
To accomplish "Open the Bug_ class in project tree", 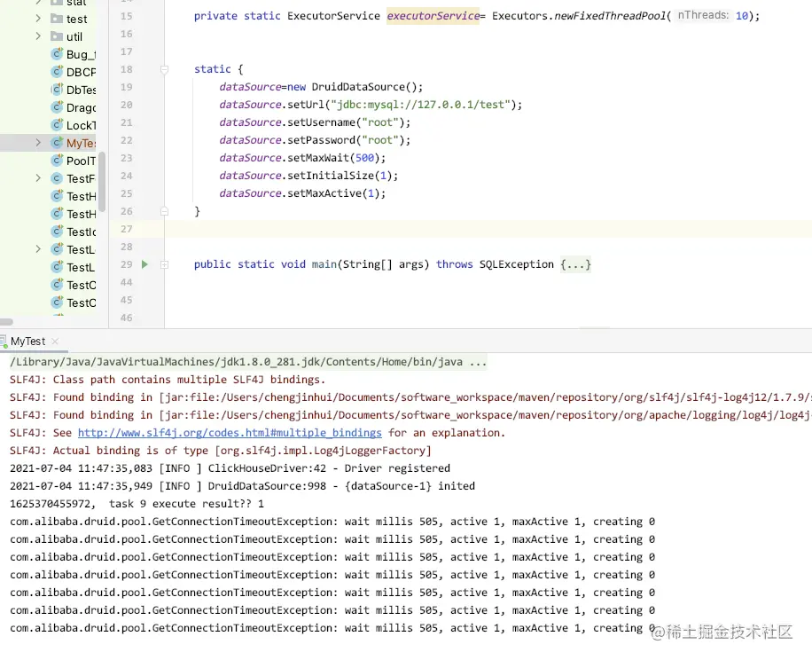I will point(81,54).
